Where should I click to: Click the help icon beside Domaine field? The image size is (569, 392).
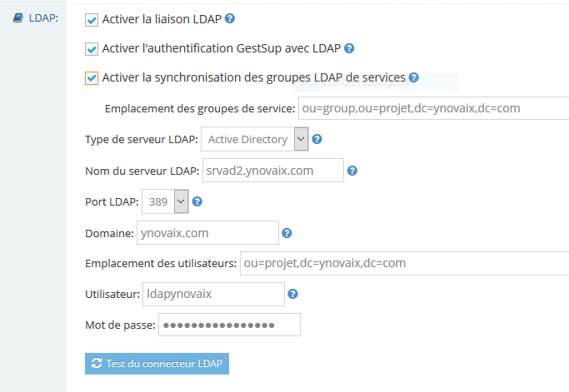click(287, 233)
